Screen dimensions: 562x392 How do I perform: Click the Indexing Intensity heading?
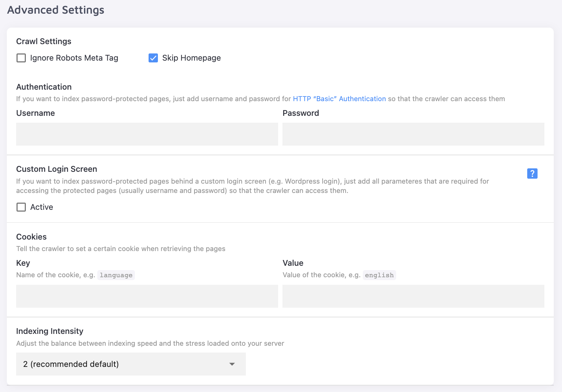[50, 331]
